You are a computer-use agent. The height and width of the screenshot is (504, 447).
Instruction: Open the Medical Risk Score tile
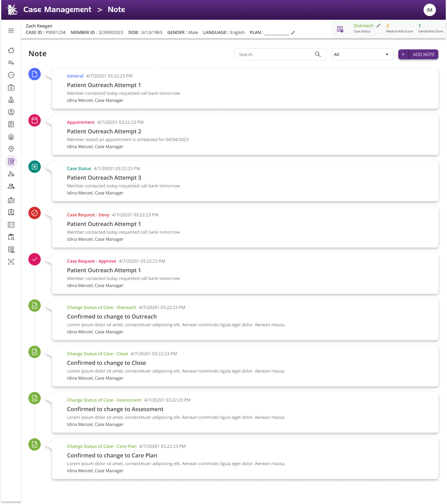tap(399, 28)
